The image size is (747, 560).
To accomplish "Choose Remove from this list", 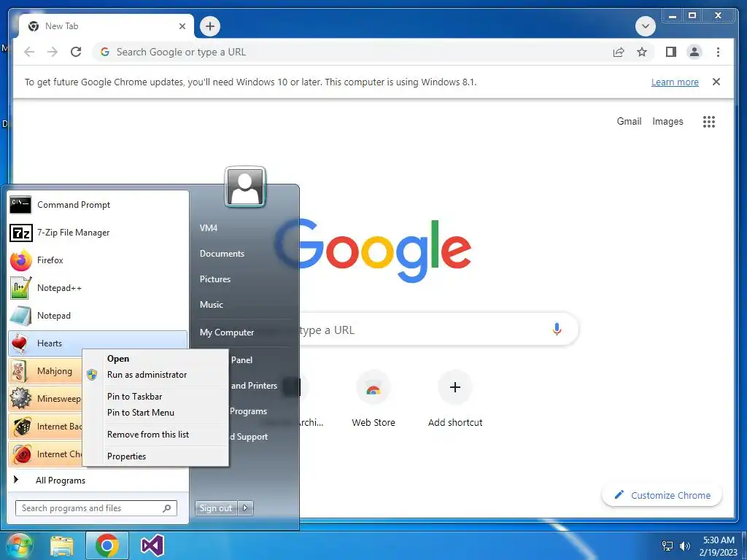I will [148, 435].
